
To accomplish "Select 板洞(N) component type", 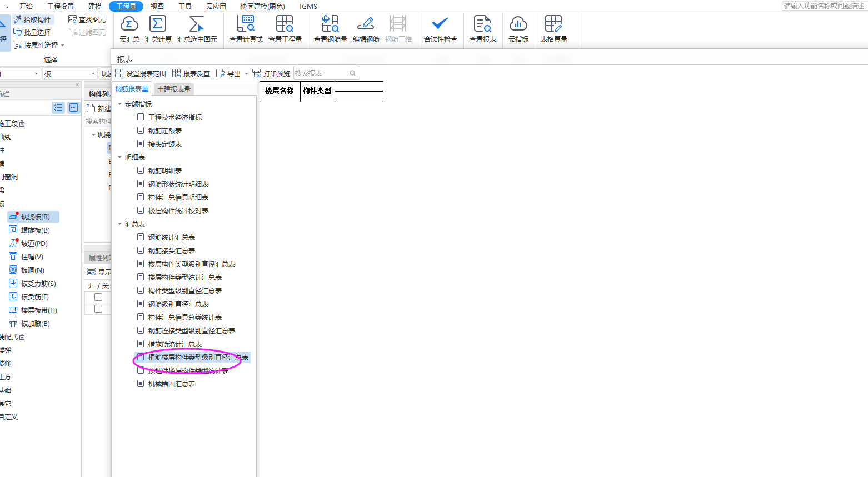I will click(x=27, y=270).
